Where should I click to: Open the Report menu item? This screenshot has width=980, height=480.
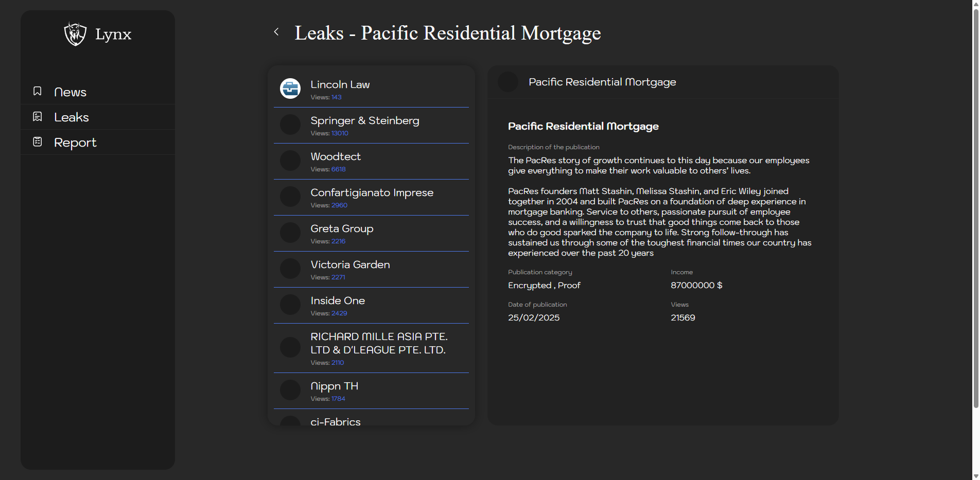click(x=75, y=143)
